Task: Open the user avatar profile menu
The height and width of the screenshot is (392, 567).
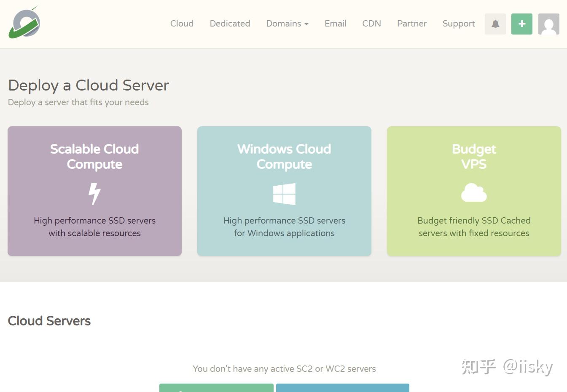Action: [548, 24]
